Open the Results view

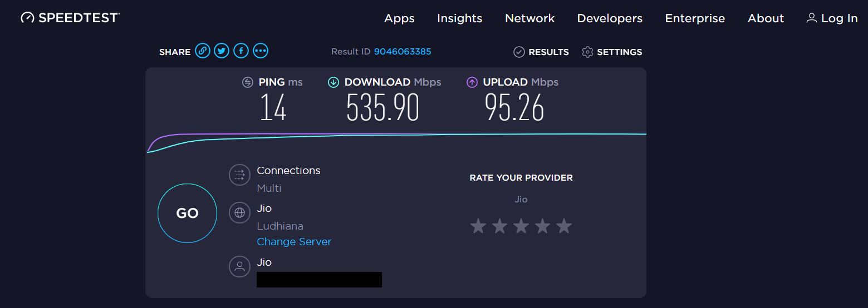click(x=541, y=52)
